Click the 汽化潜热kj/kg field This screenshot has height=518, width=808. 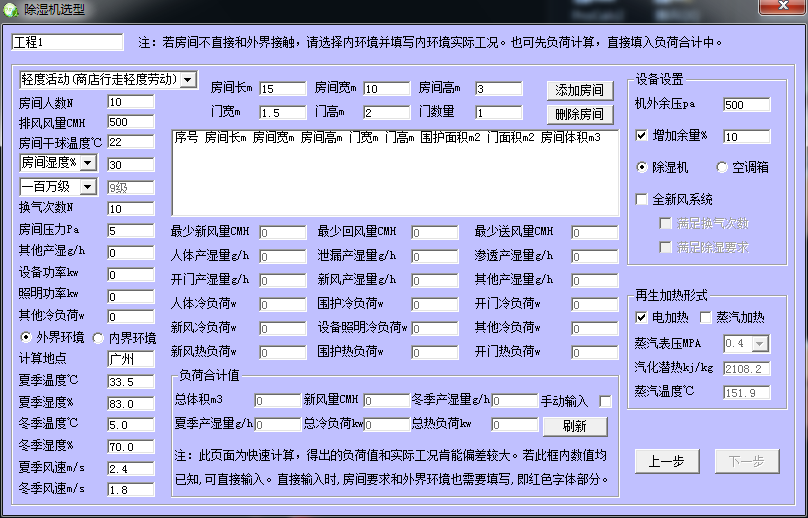point(747,369)
